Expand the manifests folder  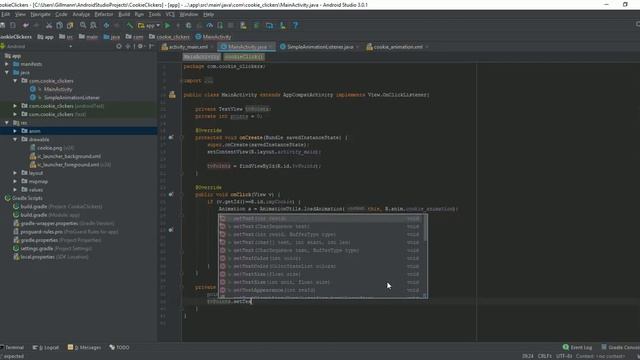7,64
